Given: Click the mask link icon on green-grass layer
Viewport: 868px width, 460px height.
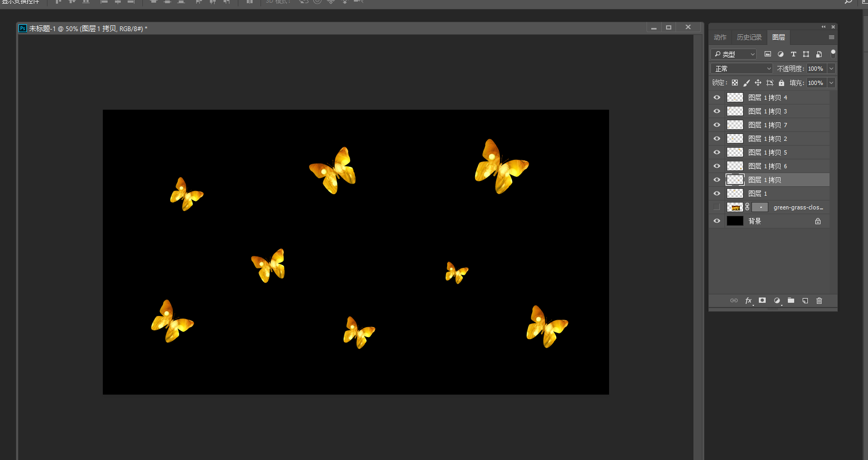Looking at the screenshot, I should [747, 207].
